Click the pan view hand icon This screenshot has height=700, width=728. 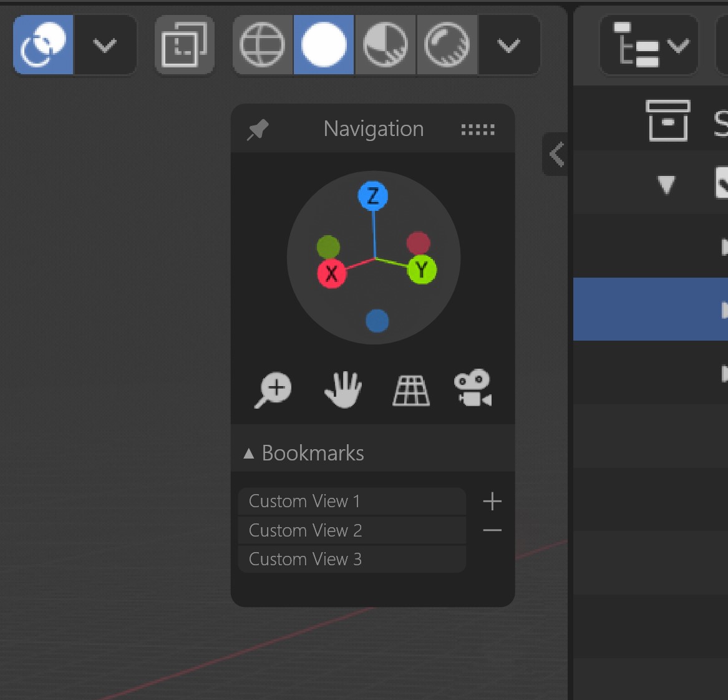click(343, 389)
